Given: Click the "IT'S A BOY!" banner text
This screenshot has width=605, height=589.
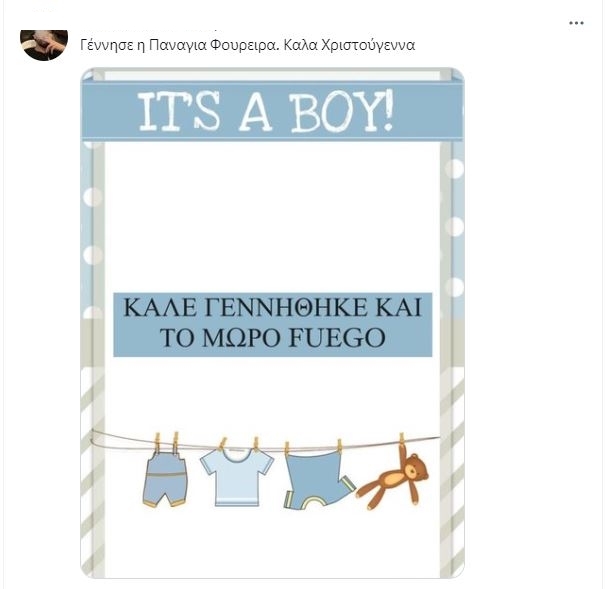Looking at the screenshot, I should point(265,111).
